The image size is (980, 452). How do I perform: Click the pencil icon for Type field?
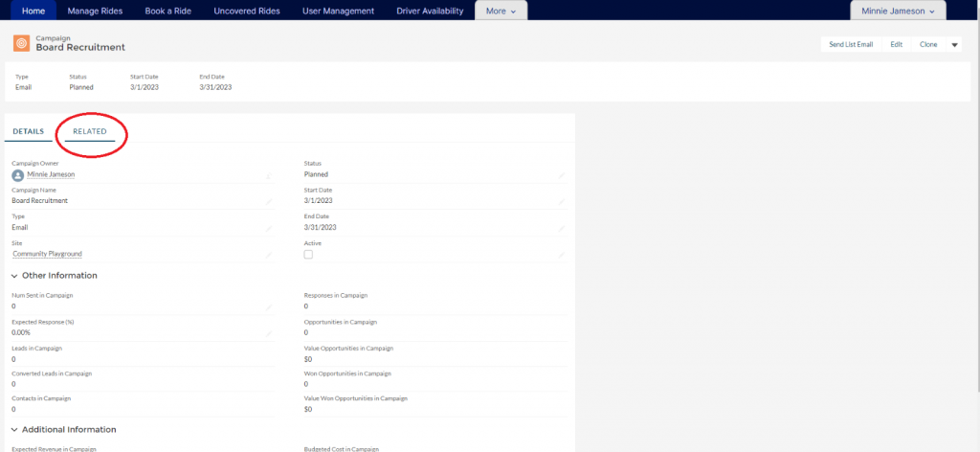pos(269,228)
